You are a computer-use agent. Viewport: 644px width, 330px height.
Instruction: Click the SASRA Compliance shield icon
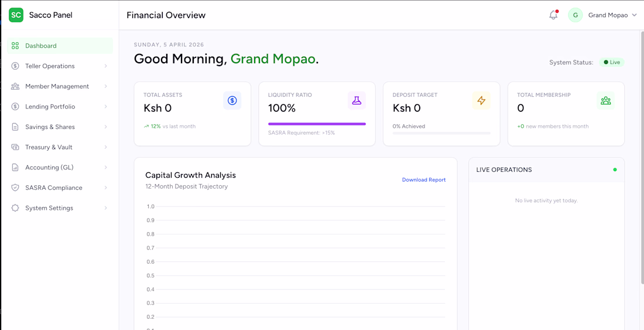[x=15, y=188]
